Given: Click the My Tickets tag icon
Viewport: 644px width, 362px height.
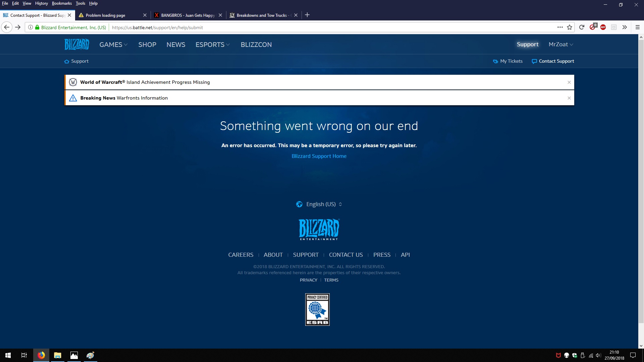Looking at the screenshot, I should click(495, 61).
